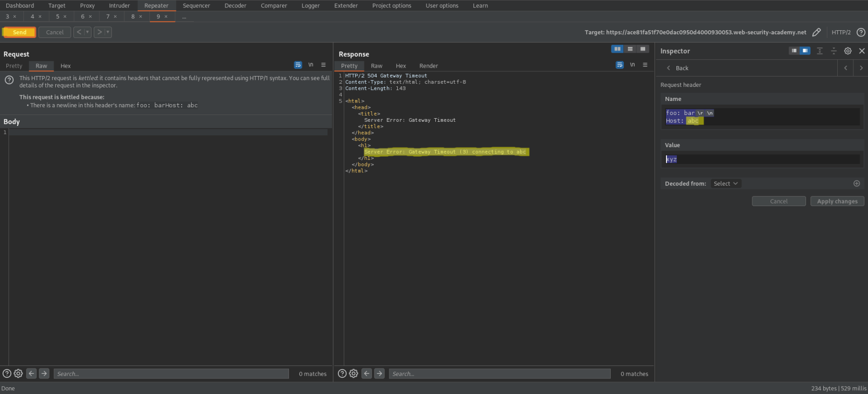The width and height of the screenshot is (868, 394).
Task: Close Repeater sub-tab 5
Action: point(65,17)
